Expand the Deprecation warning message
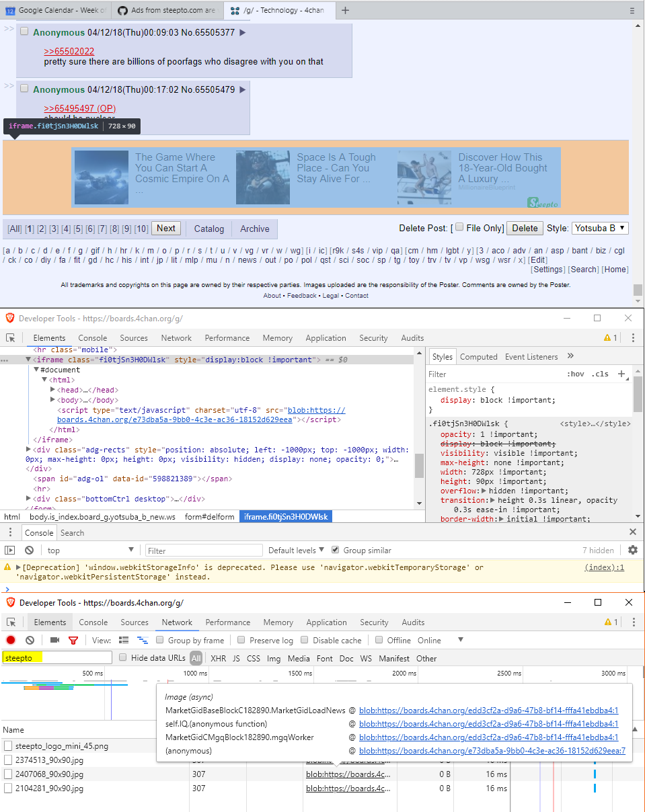The image size is (645, 812). [18, 567]
